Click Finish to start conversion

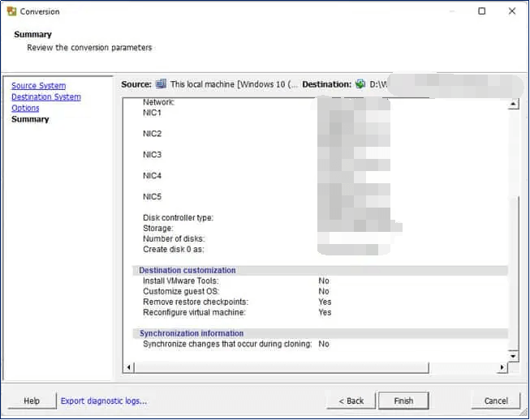(403, 401)
